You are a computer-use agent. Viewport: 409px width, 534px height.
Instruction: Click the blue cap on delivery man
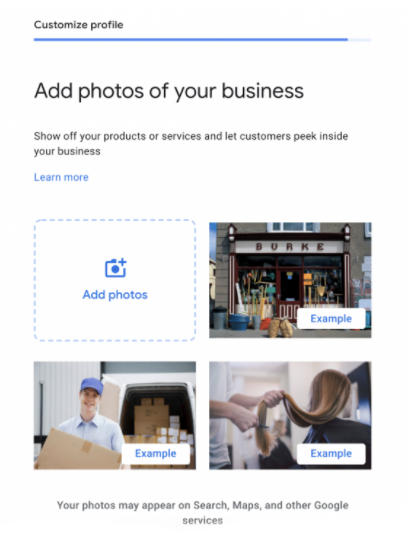pyautogui.click(x=92, y=385)
